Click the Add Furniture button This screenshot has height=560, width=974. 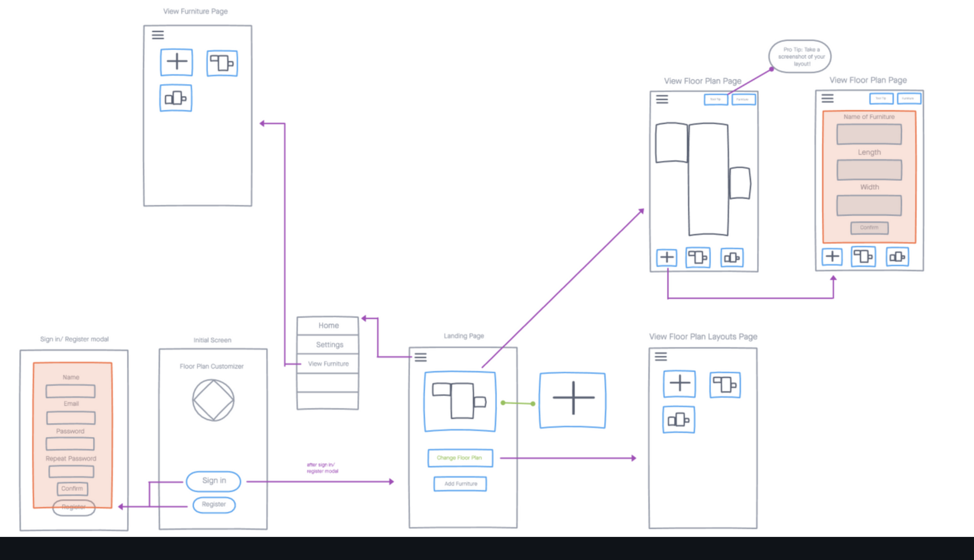[x=460, y=484]
